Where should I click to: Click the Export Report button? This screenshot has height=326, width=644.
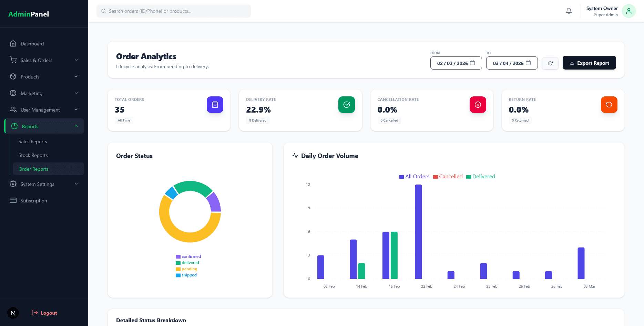pyautogui.click(x=589, y=63)
